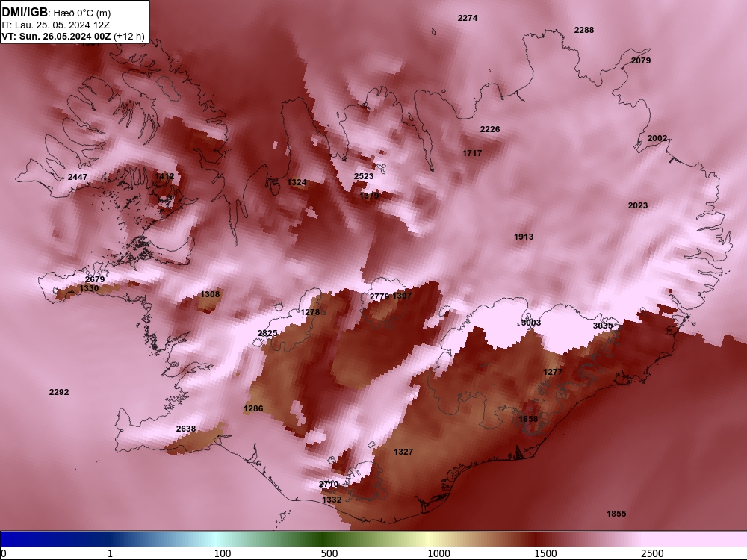747x560 pixels.
Task: Click the 0 tick label on the legend
Action: (x=4, y=553)
